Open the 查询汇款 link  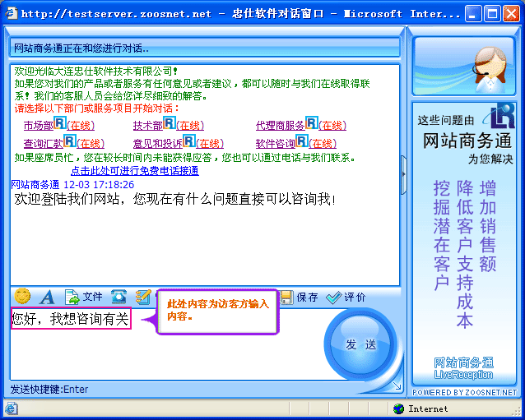pyautogui.click(x=44, y=144)
